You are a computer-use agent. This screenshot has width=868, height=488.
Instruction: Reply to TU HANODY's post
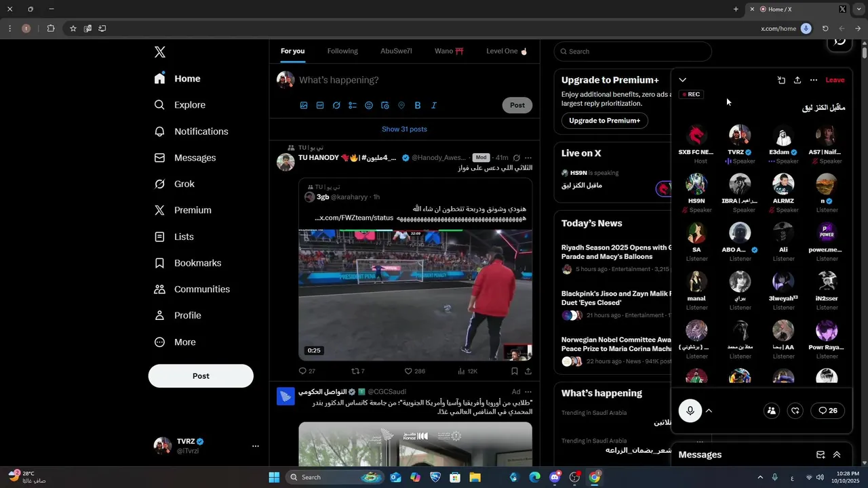(x=302, y=371)
